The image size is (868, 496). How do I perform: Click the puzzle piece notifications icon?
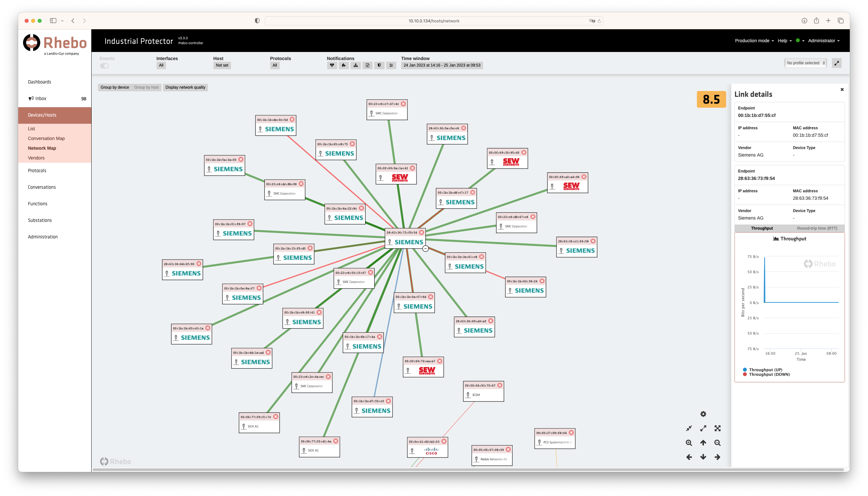point(344,65)
